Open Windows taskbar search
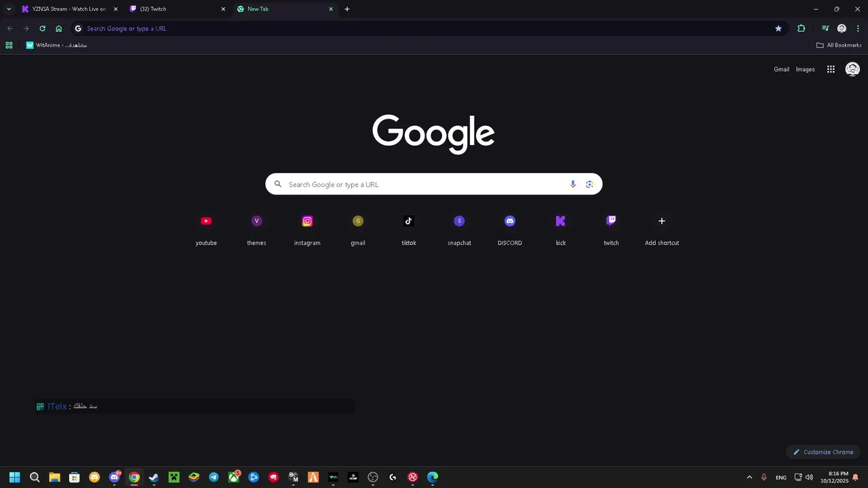Image resolution: width=868 pixels, height=488 pixels. click(35, 477)
